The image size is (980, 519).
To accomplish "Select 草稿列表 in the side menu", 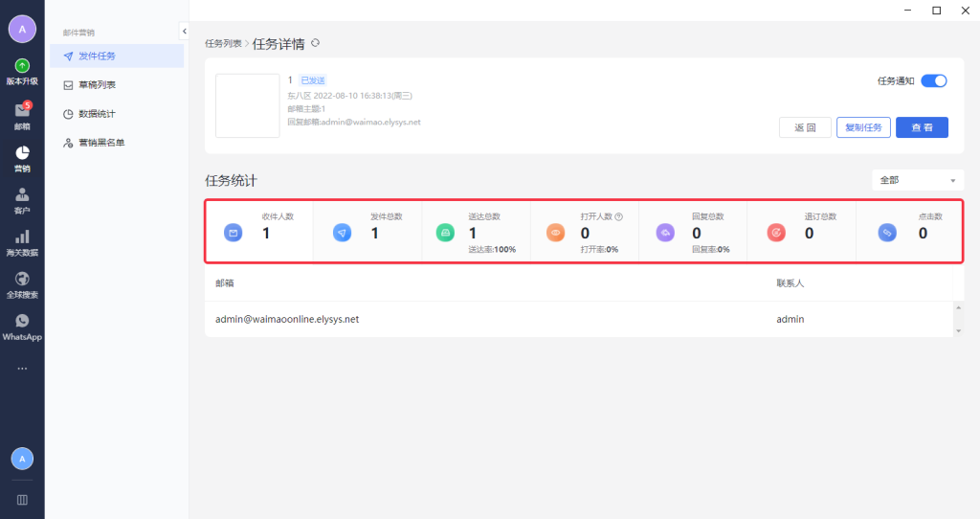I will [x=96, y=85].
